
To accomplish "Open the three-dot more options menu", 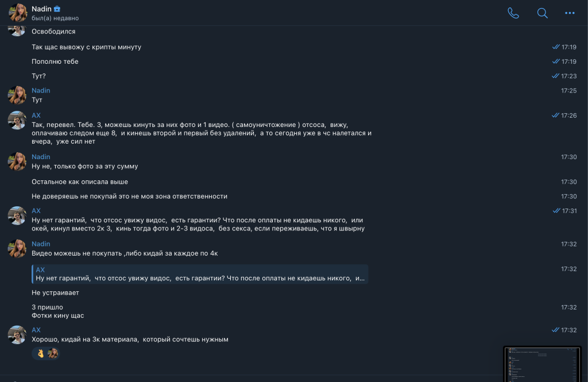I will 570,13.
